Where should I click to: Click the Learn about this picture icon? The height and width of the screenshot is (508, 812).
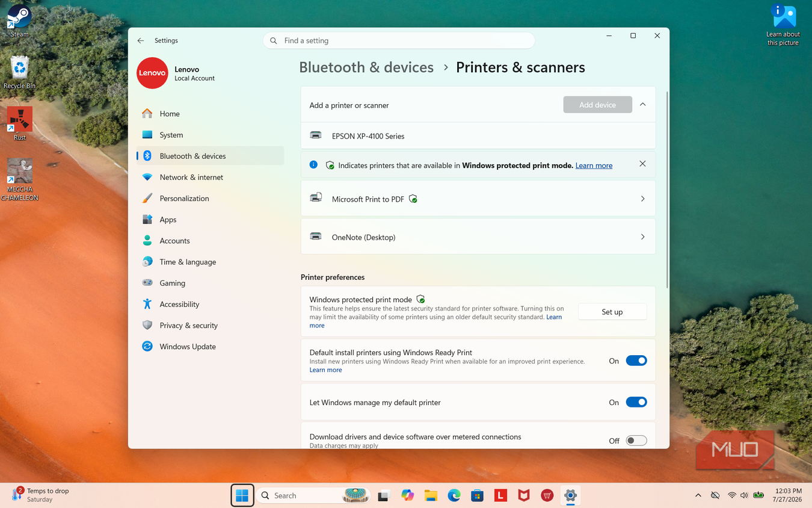coord(783,25)
